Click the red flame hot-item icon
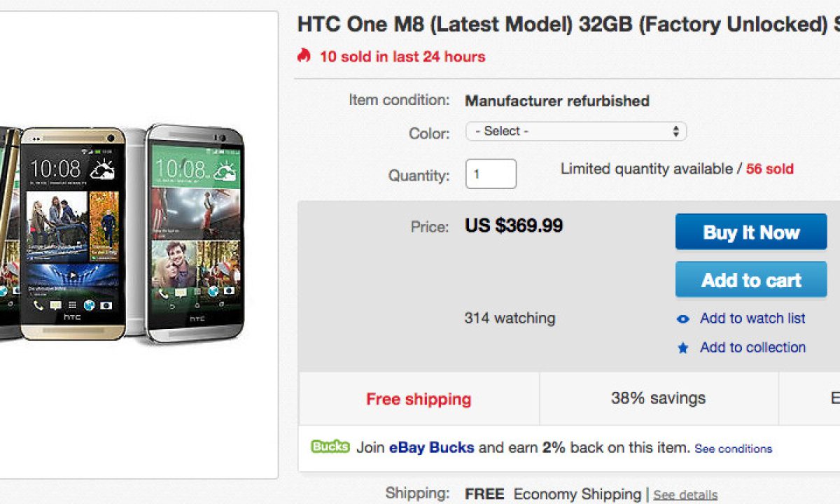The image size is (840, 504). coord(304,55)
